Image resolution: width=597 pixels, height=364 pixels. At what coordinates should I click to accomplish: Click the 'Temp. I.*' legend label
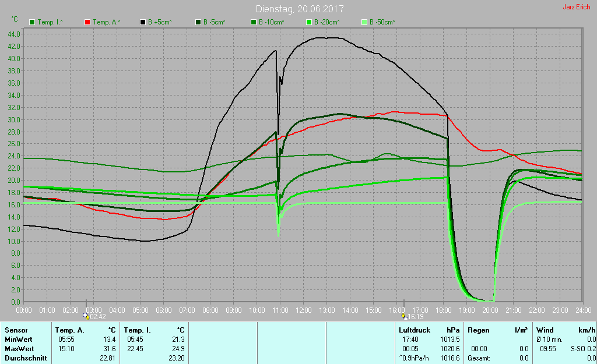(x=50, y=22)
